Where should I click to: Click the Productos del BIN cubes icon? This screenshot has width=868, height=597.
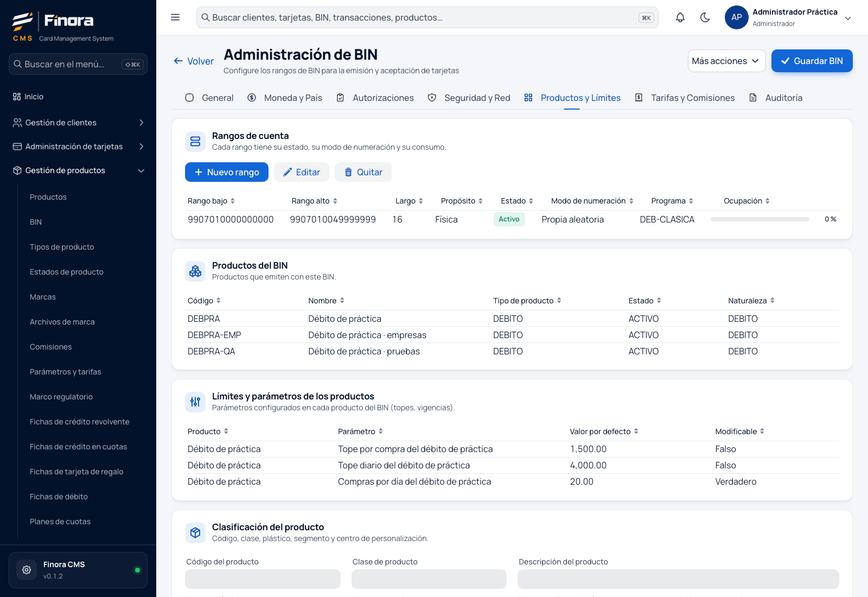tap(195, 271)
